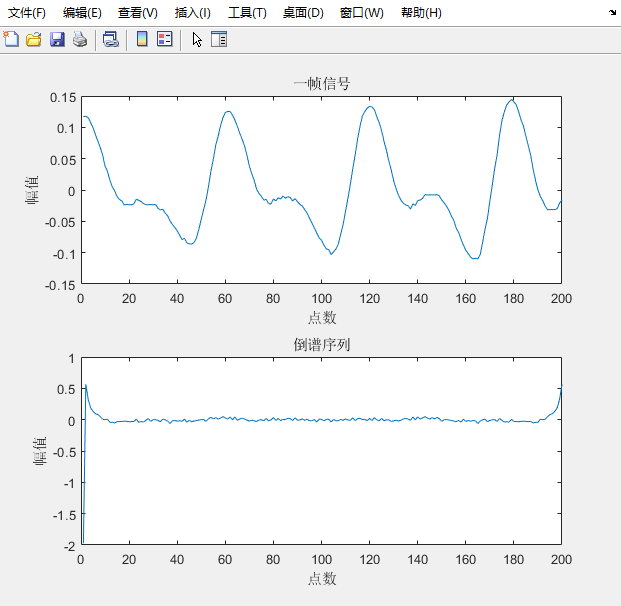Select the Edit Plot arrow tool

coord(197,40)
